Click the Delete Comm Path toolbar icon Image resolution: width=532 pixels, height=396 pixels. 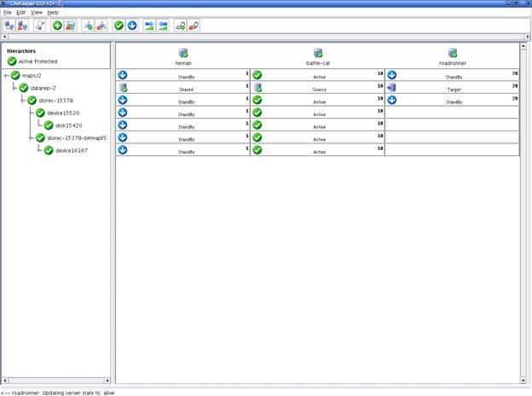click(101, 26)
